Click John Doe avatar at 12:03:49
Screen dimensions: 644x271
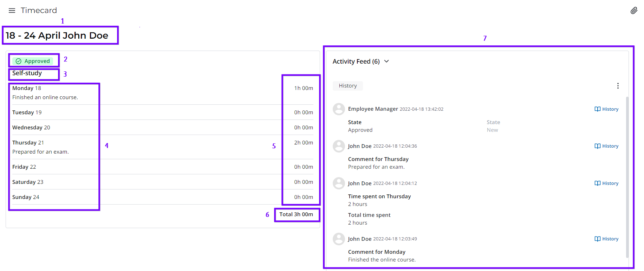pyautogui.click(x=339, y=239)
